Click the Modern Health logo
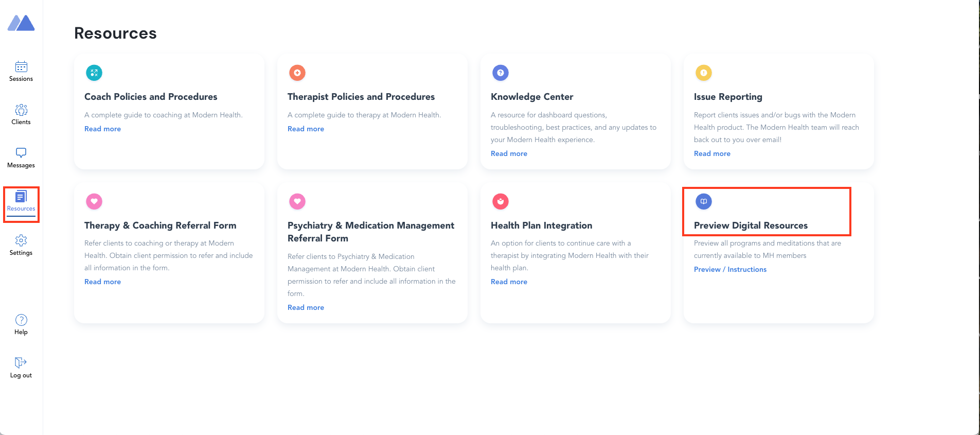This screenshot has width=980, height=435. 21,23
